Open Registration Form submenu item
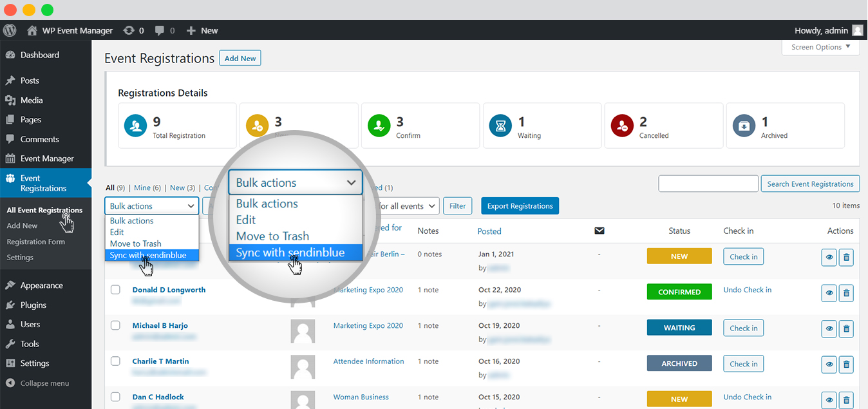Image resolution: width=868 pixels, height=409 pixels. 36,242
